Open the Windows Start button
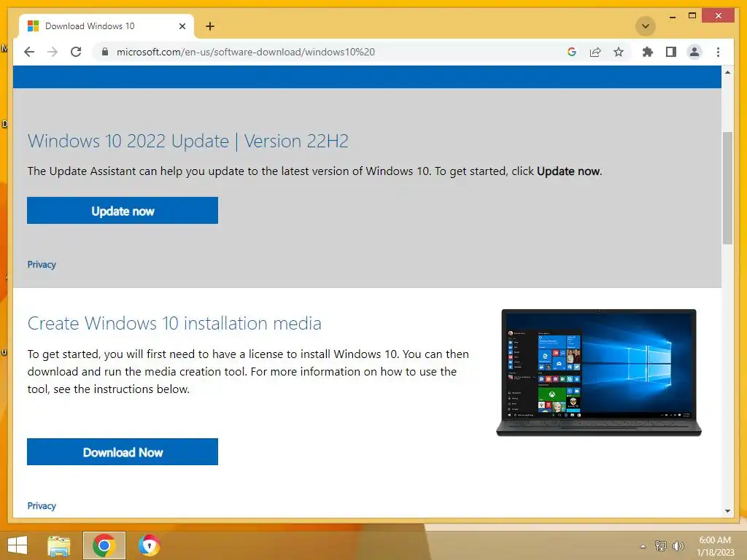The image size is (747, 560). (18, 545)
